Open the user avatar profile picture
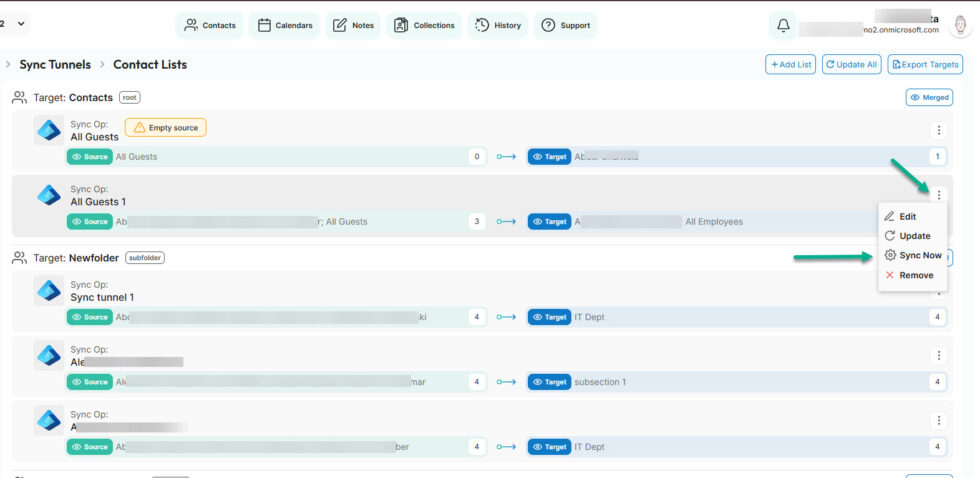980x478 pixels. pos(959,26)
